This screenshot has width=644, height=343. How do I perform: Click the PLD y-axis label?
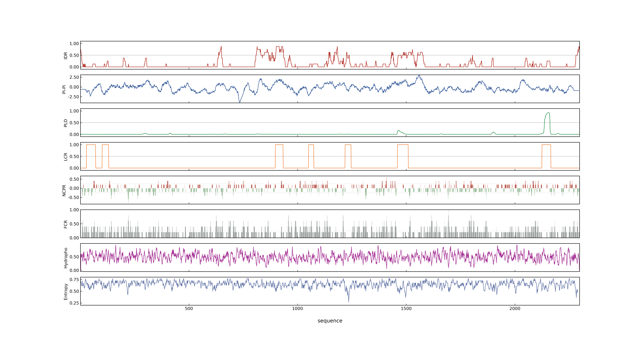(x=66, y=123)
